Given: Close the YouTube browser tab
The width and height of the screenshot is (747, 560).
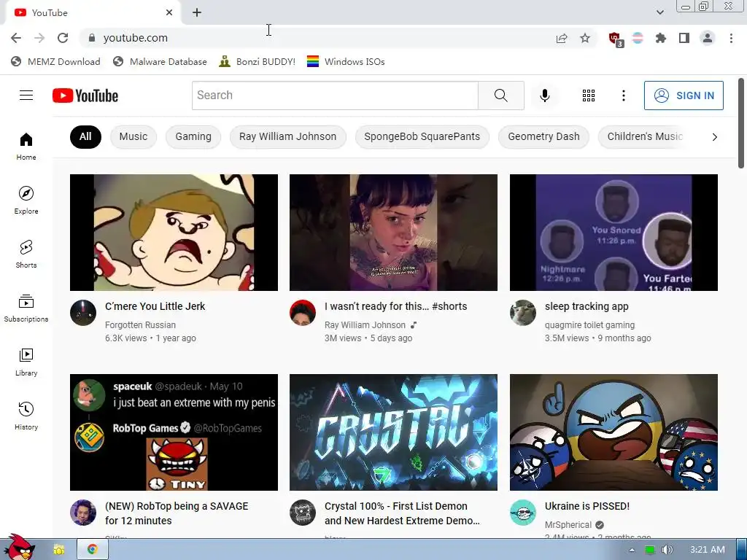Looking at the screenshot, I should coord(169,12).
